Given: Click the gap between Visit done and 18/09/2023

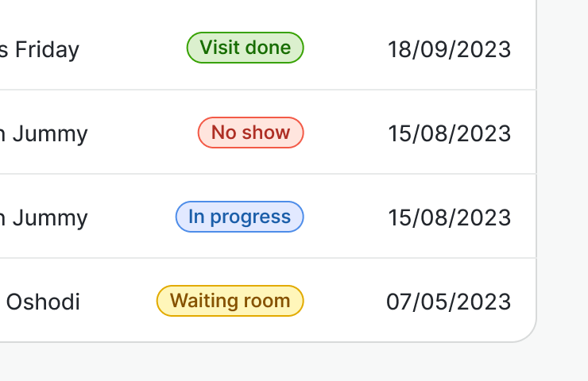Looking at the screenshot, I should [x=346, y=49].
